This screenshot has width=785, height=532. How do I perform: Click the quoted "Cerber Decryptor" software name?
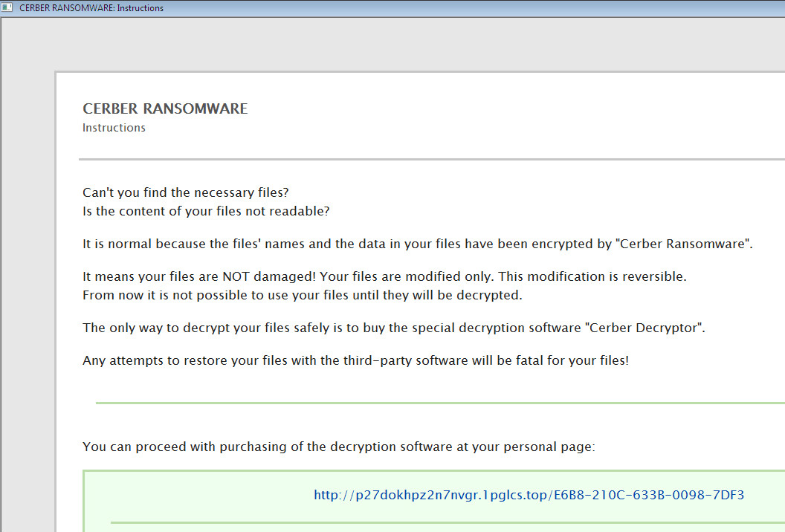coord(645,328)
